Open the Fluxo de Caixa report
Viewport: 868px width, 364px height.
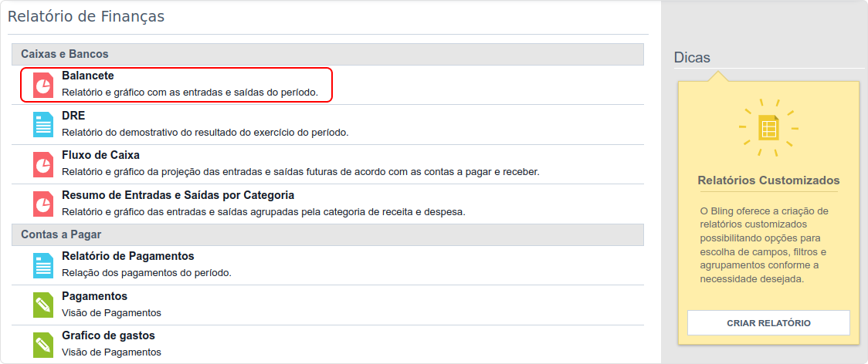pyautogui.click(x=100, y=156)
